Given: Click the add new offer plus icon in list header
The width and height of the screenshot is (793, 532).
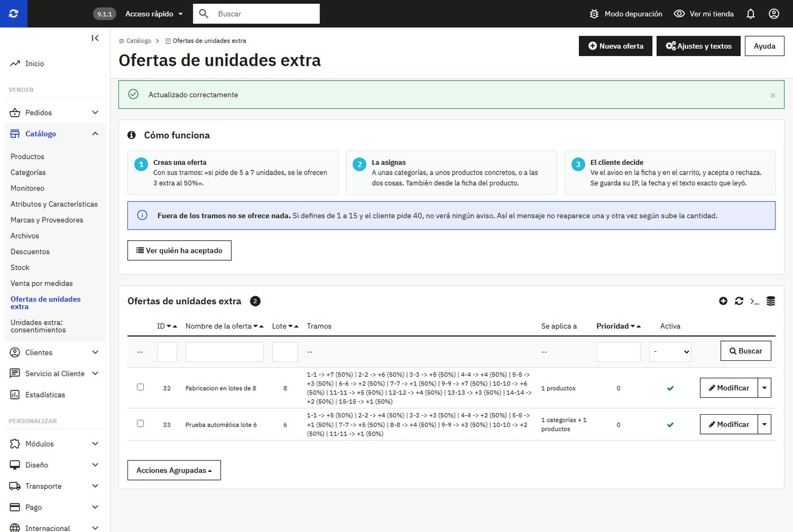Looking at the screenshot, I should tap(723, 301).
